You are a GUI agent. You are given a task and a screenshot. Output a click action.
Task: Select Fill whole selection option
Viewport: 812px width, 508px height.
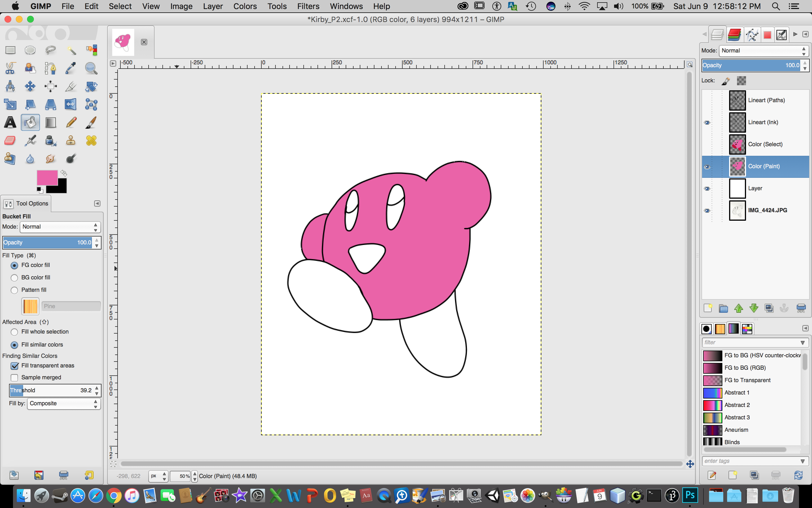click(14, 332)
